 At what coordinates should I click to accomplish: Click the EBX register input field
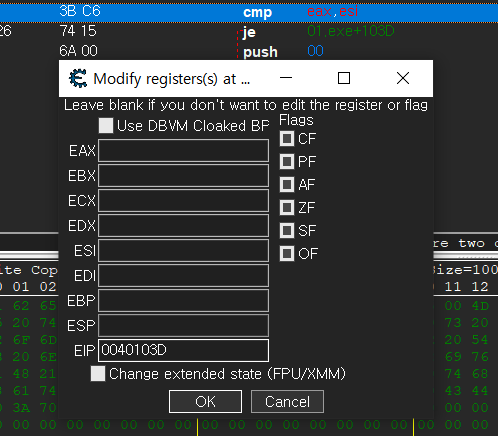click(x=183, y=176)
